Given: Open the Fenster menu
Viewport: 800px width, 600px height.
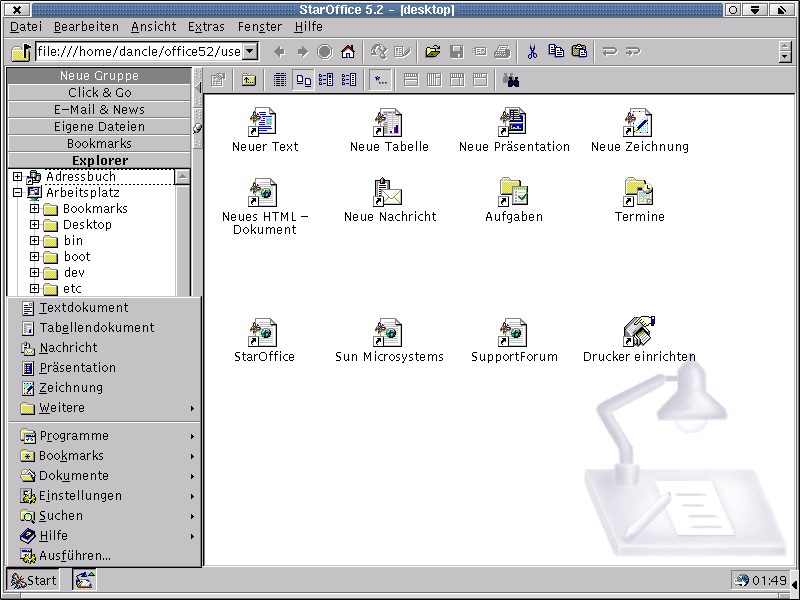Looking at the screenshot, I should point(260,27).
